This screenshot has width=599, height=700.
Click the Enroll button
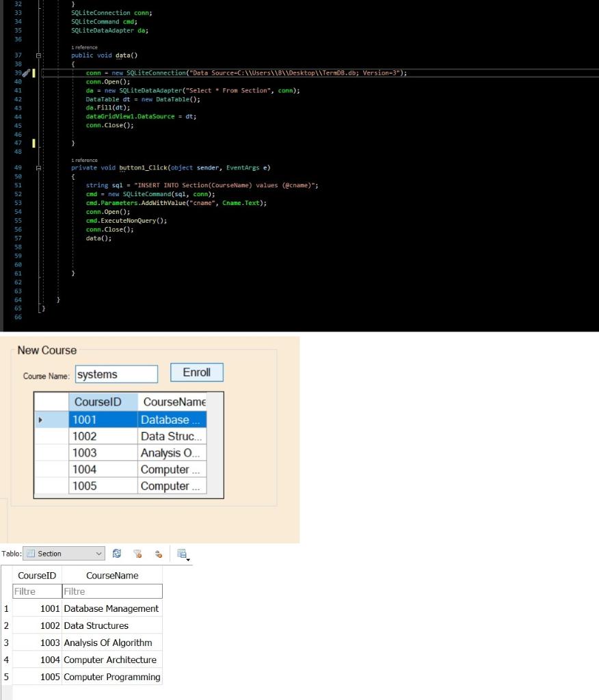[196, 372]
